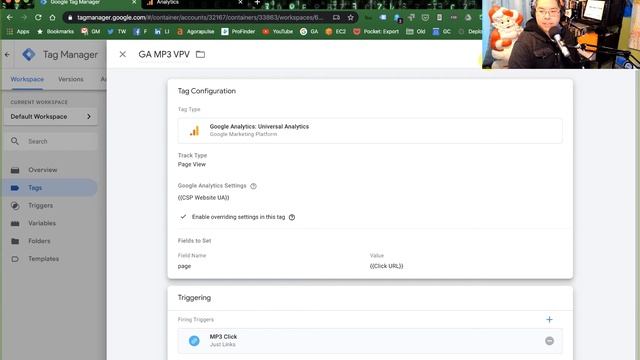Open the GM bookmark
This screenshot has height=360, width=640.
click(91, 31)
